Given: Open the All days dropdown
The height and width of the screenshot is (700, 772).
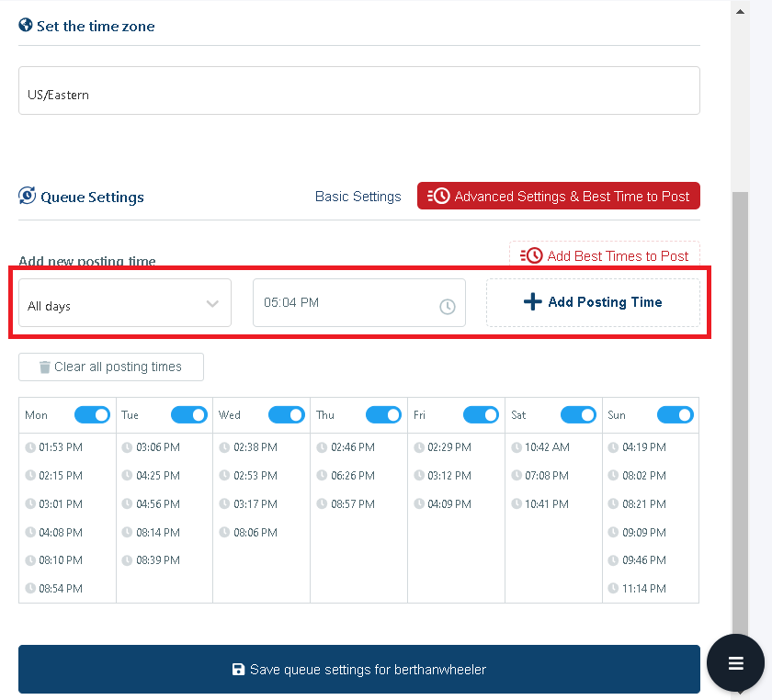Looking at the screenshot, I should click(124, 302).
